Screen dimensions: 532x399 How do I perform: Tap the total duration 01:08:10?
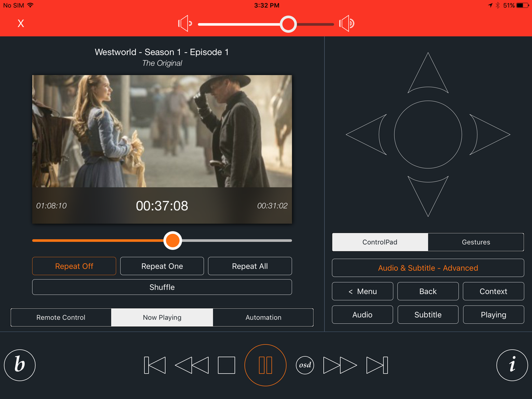[x=51, y=206]
